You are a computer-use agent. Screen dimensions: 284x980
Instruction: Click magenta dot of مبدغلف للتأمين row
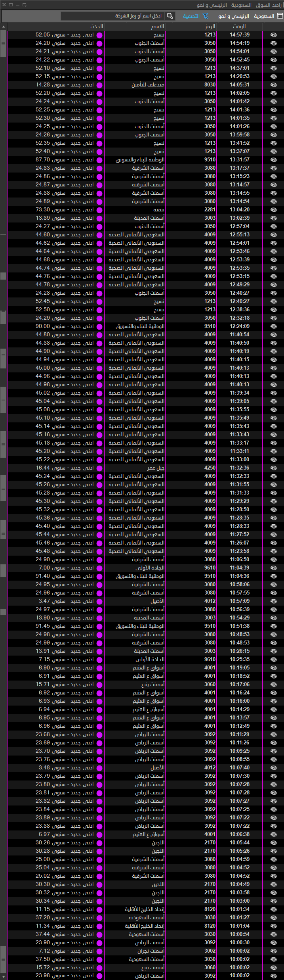click(99, 85)
